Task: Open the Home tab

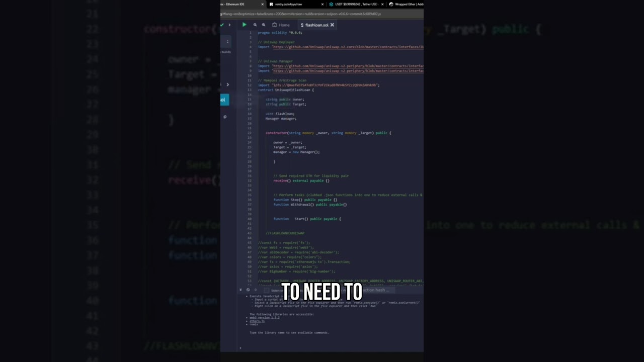Action: (281, 25)
